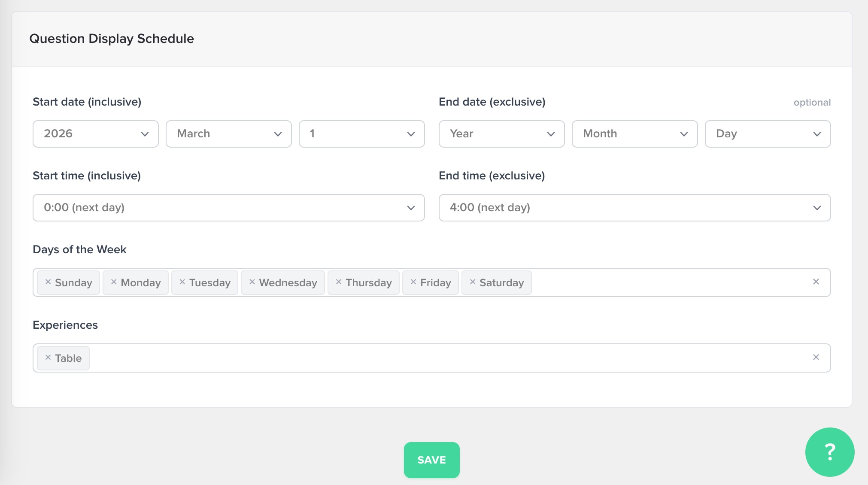Image resolution: width=868 pixels, height=485 pixels.
Task: Clear all selected experiences
Action: tap(816, 357)
